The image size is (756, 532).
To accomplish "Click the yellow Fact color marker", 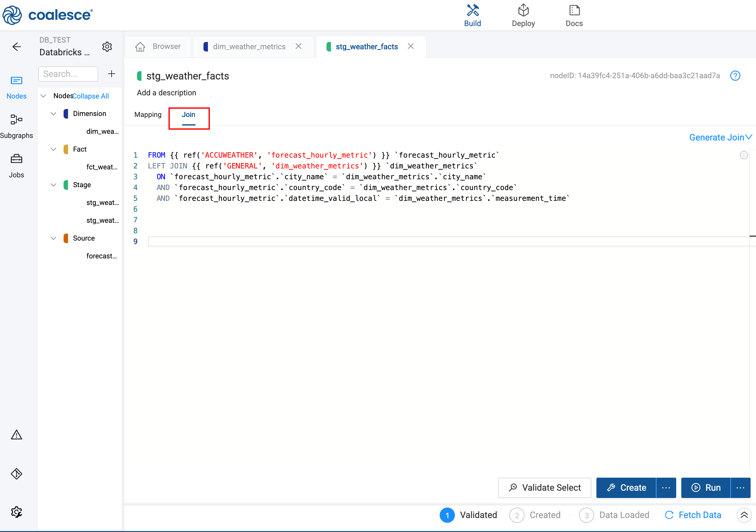I will pyautogui.click(x=66, y=149).
